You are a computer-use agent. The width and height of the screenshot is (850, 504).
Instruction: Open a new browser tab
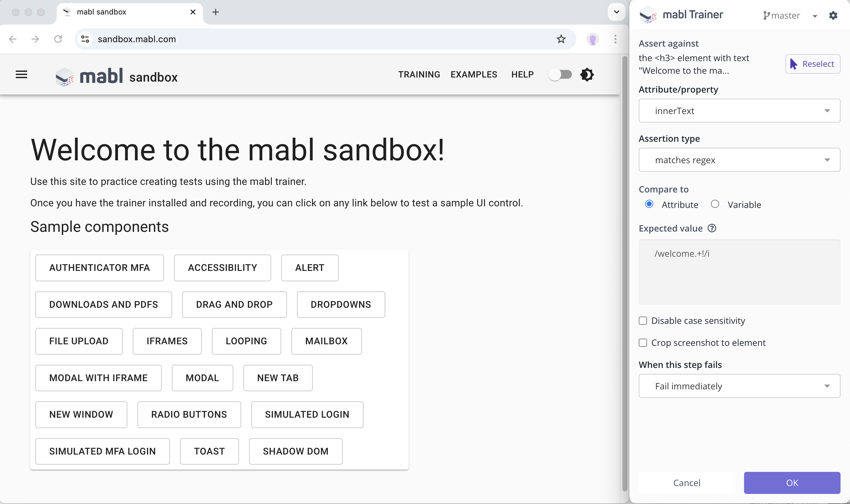point(215,12)
